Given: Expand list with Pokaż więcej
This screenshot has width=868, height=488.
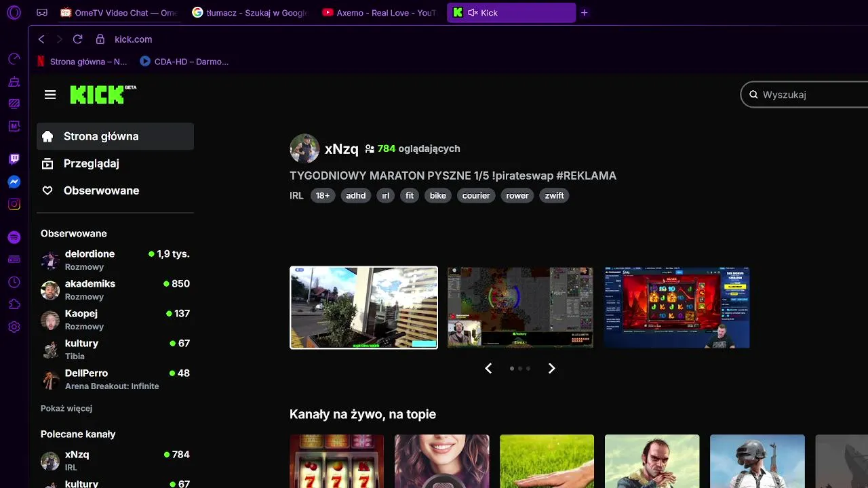Looking at the screenshot, I should point(66,408).
